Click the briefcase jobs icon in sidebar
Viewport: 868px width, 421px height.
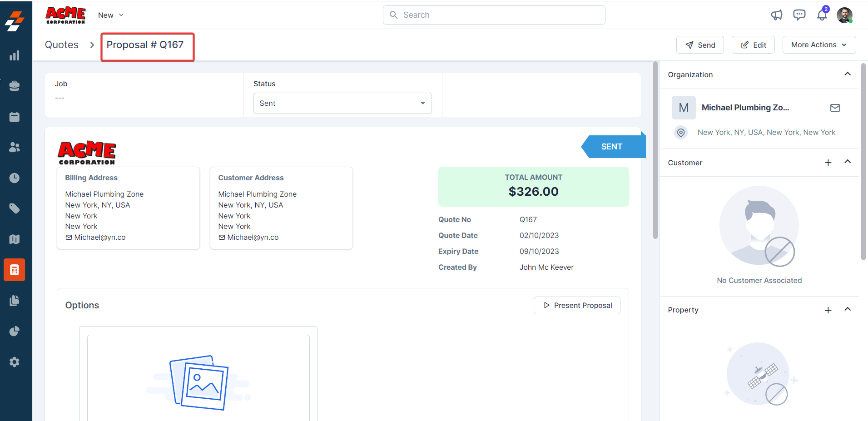click(x=15, y=86)
